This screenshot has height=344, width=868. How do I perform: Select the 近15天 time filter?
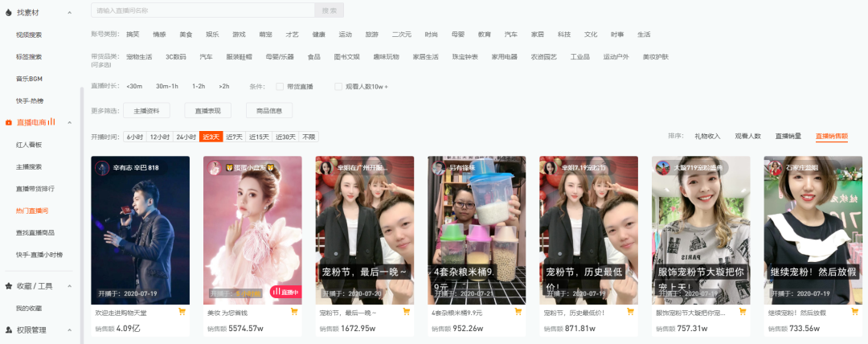point(260,137)
